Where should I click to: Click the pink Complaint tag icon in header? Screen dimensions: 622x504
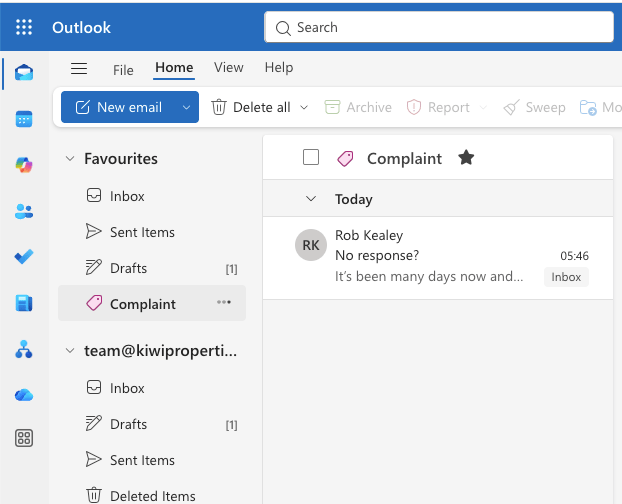(345, 159)
